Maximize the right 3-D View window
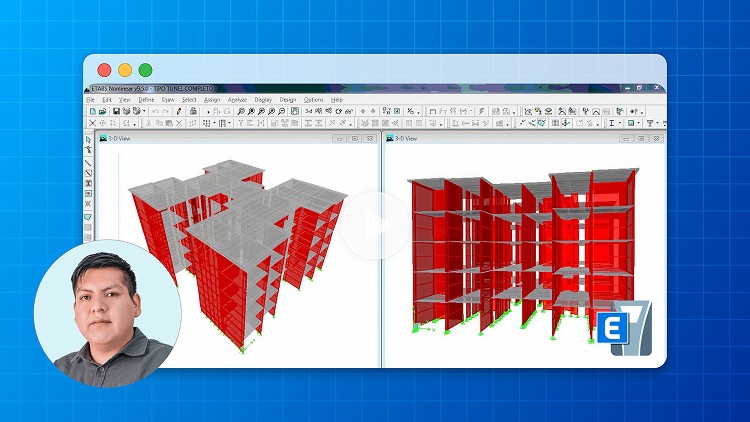This screenshot has height=422, width=750. click(x=641, y=138)
